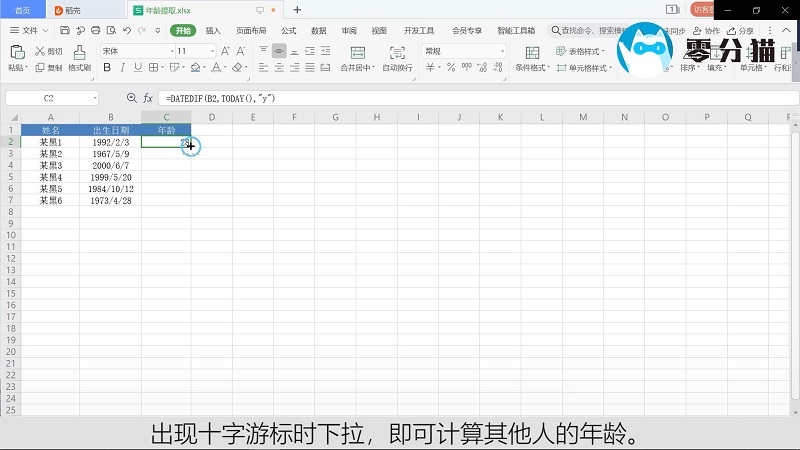
Task: Align cell text to top
Action: tap(263, 51)
